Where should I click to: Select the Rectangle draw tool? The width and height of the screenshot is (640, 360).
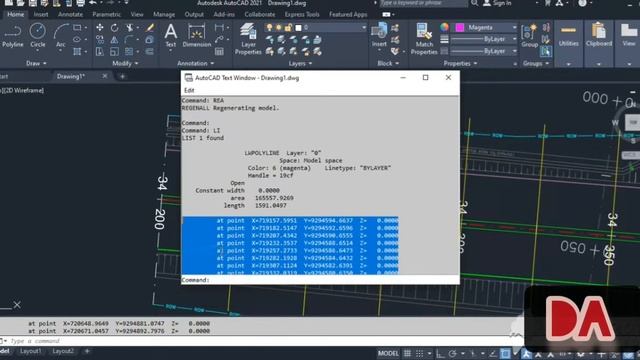point(77,28)
